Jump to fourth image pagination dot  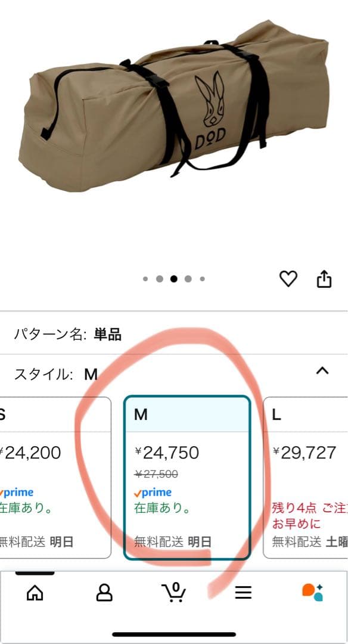pos(188,279)
